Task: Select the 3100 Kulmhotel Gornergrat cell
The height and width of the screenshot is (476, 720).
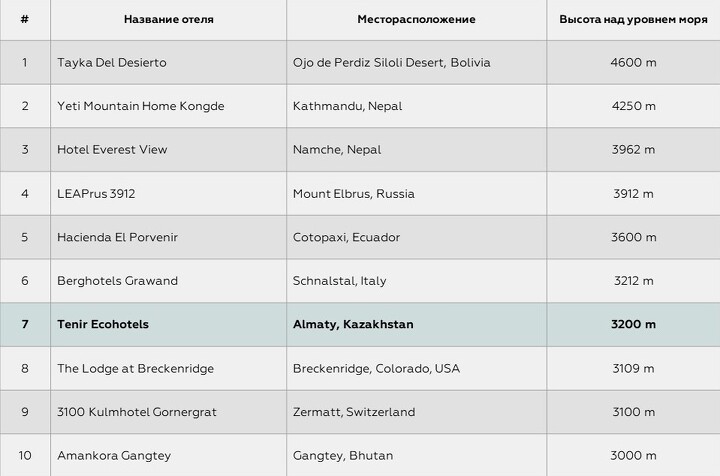Action: click(x=137, y=412)
